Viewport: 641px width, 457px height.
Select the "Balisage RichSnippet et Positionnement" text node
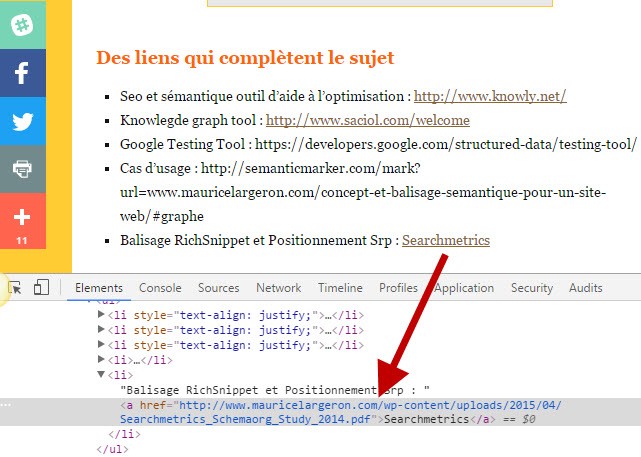pos(275,390)
